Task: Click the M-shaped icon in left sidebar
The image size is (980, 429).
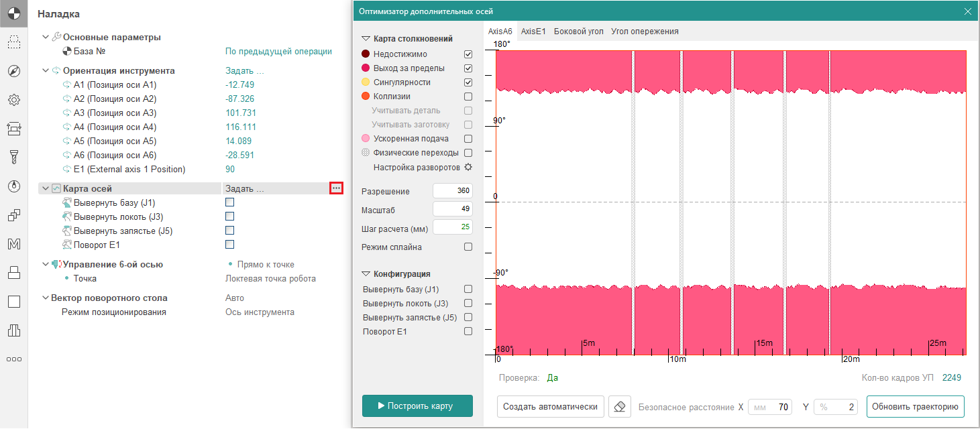Action: click(13, 244)
